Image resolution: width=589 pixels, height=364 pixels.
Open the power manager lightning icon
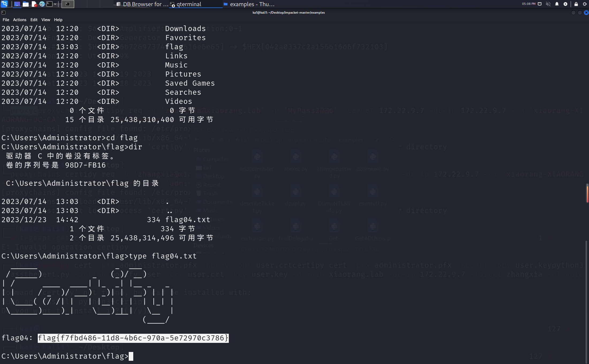565,4
